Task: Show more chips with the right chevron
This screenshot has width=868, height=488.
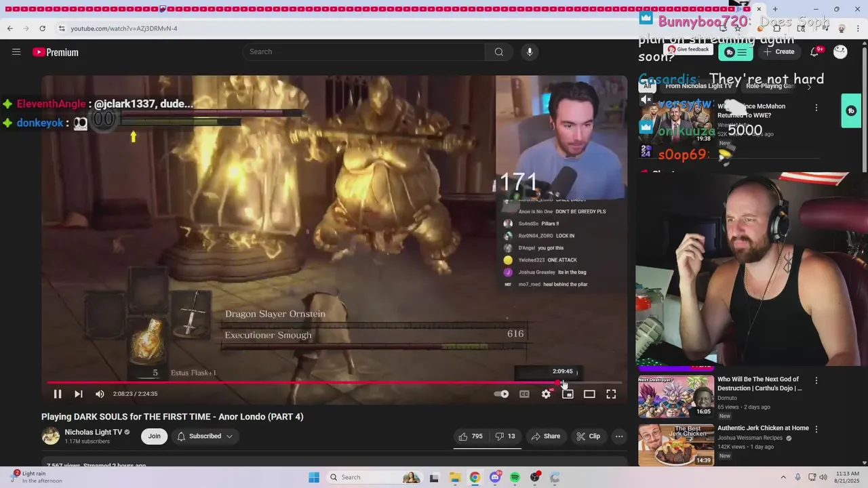Action: tap(808, 87)
